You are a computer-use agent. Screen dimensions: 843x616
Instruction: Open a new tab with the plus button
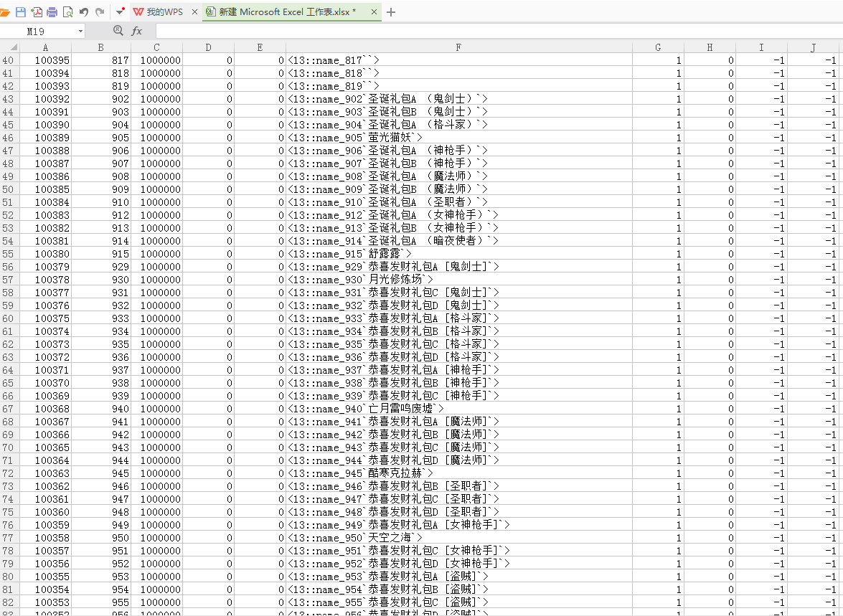click(x=391, y=12)
